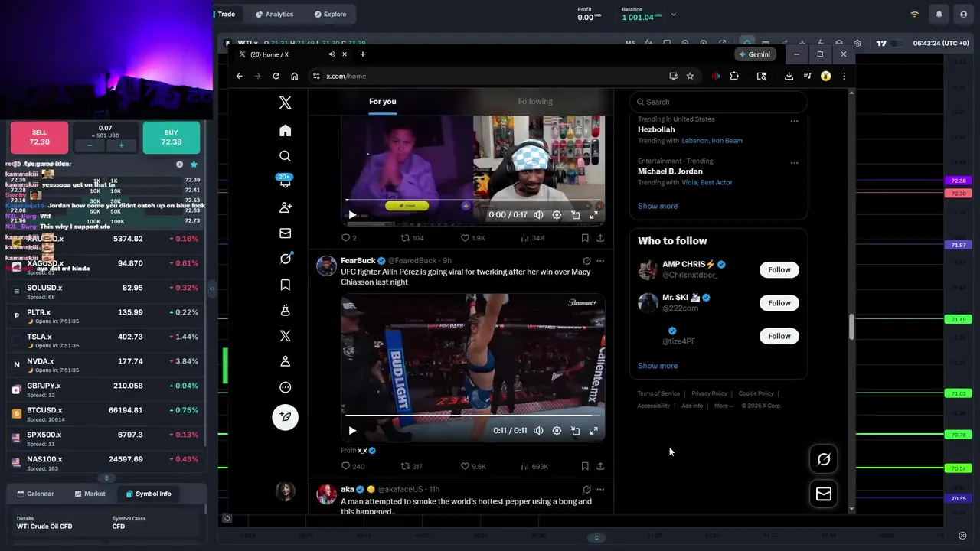Image resolution: width=980 pixels, height=551 pixels.
Task: Mute the top video at 0:00 / 0:17
Action: 538,215
